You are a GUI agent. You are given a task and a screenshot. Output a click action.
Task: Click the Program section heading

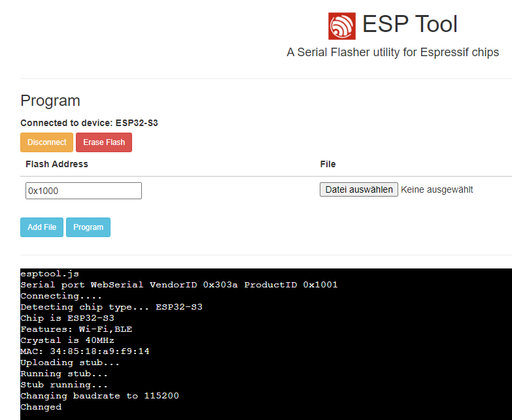click(x=50, y=101)
